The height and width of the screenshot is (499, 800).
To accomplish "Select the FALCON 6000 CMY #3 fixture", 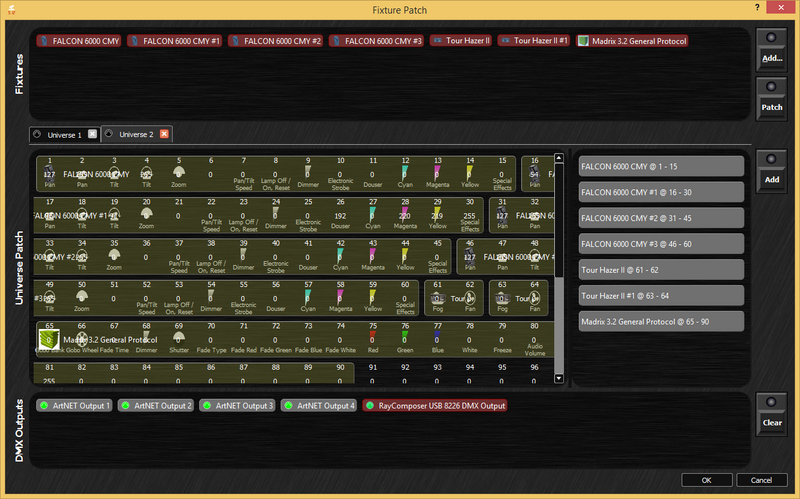I will [x=377, y=41].
